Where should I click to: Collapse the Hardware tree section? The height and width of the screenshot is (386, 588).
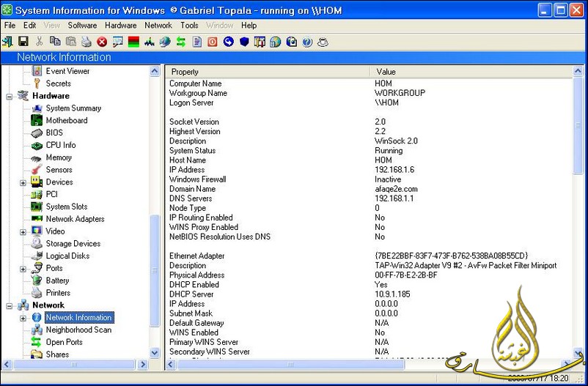click(x=10, y=97)
